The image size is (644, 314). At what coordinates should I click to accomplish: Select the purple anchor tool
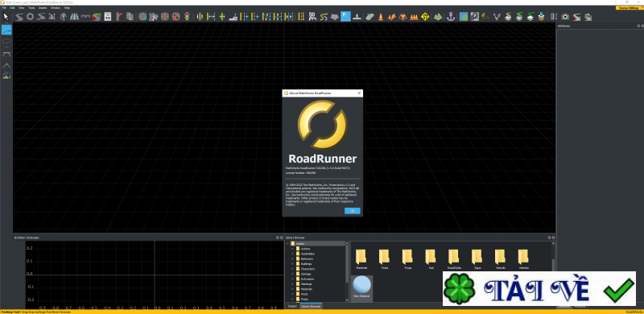coord(451,16)
